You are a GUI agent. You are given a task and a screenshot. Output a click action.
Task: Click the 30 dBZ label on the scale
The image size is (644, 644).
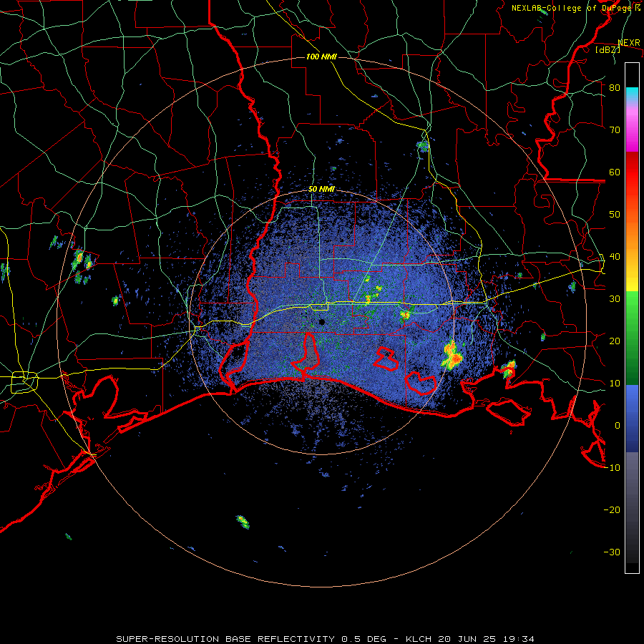click(615, 299)
